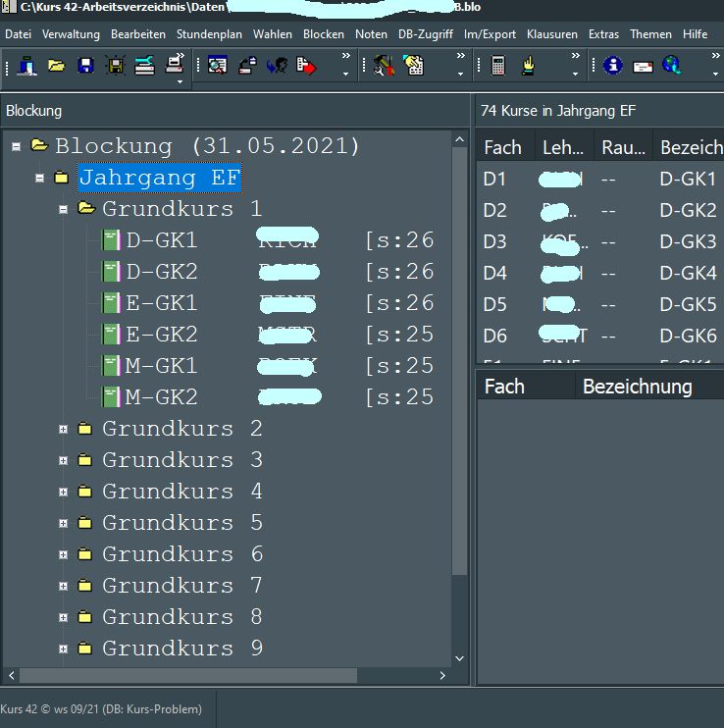Click the calculator icon in the toolbar

pos(498,66)
